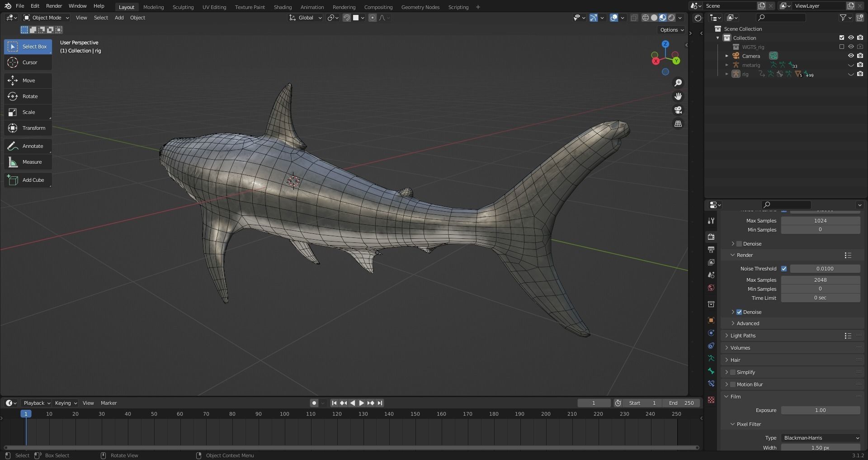Toggle Collection exclude-from-view-layer checkbox
This screenshot has height=460, width=868.
[842, 38]
